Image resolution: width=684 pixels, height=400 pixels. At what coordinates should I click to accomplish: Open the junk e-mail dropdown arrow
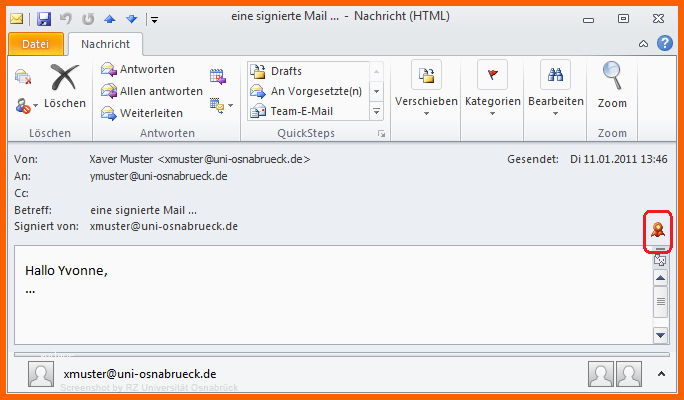pyautogui.click(x=35, y=105)
